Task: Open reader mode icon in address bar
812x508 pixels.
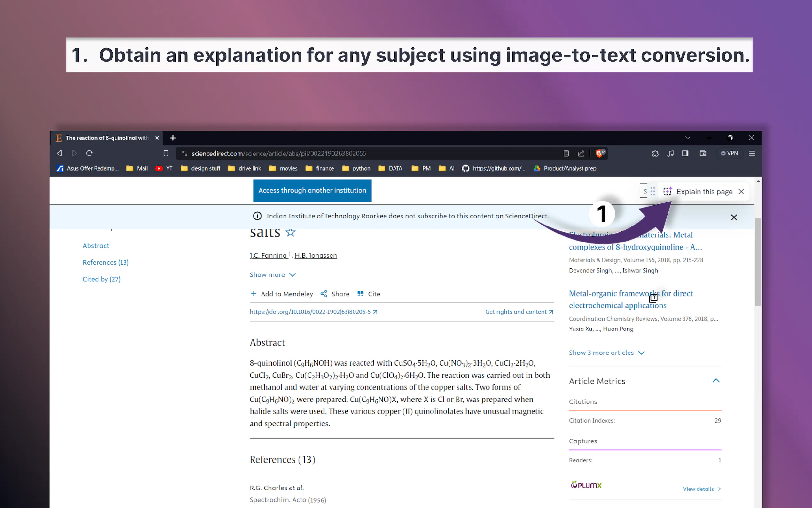Action: click(566, 154)
